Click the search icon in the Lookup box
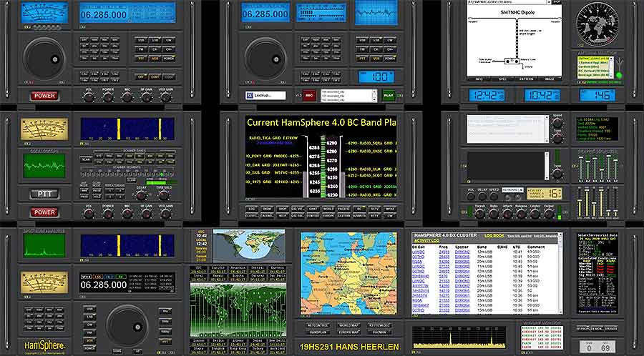The width and height of the screenshot is (644, 356). [x=249, y=95]
